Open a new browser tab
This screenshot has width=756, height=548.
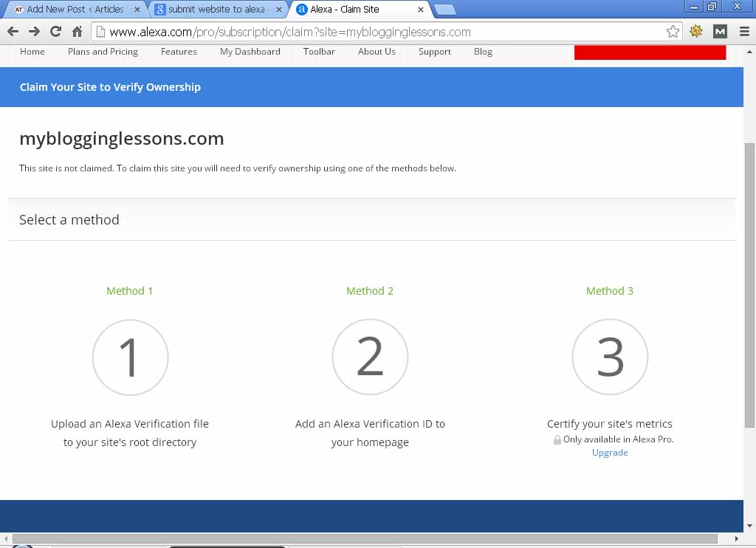(x=445, y=10)
